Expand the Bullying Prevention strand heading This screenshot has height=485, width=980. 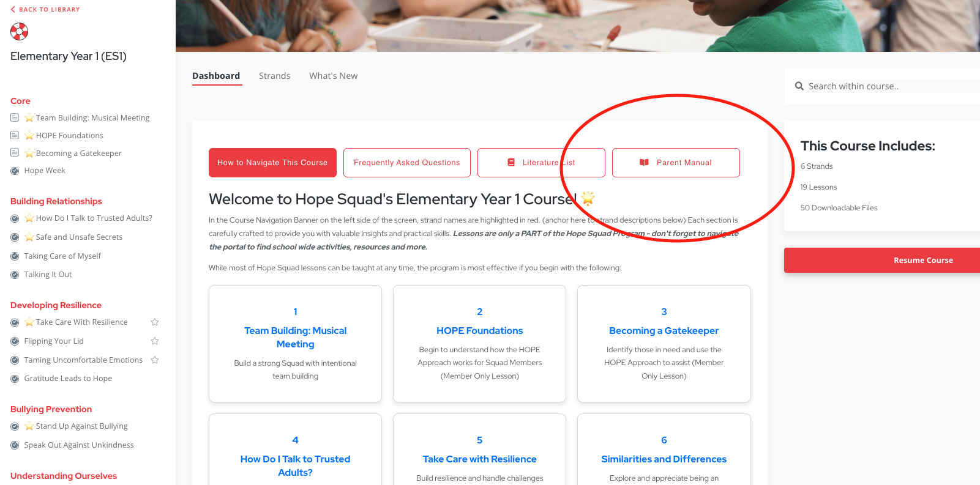(51, 409)
